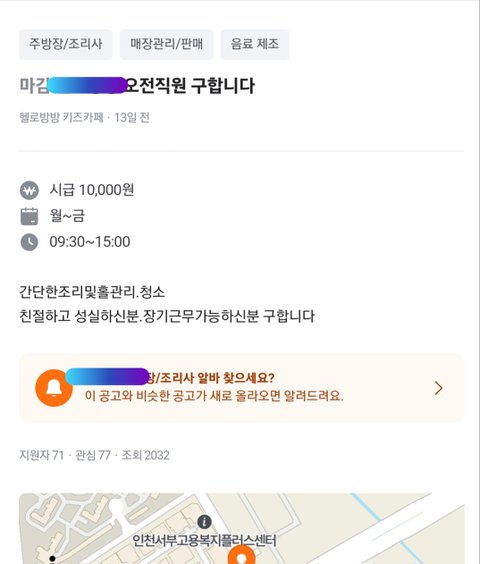Click the clock icon beside 09:30~15:00
The width and height of the screenshot is (480, 564).
pos(29,242)
